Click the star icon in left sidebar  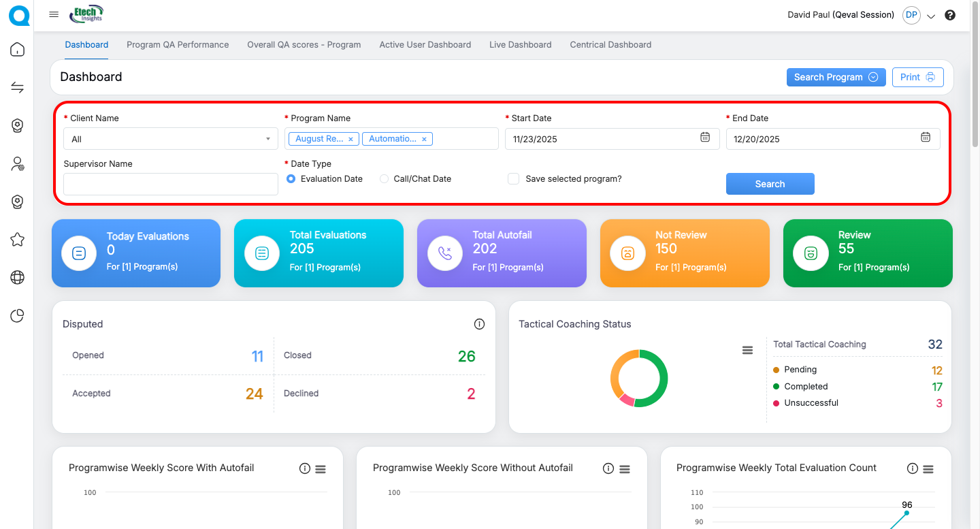tap(17, 239)
